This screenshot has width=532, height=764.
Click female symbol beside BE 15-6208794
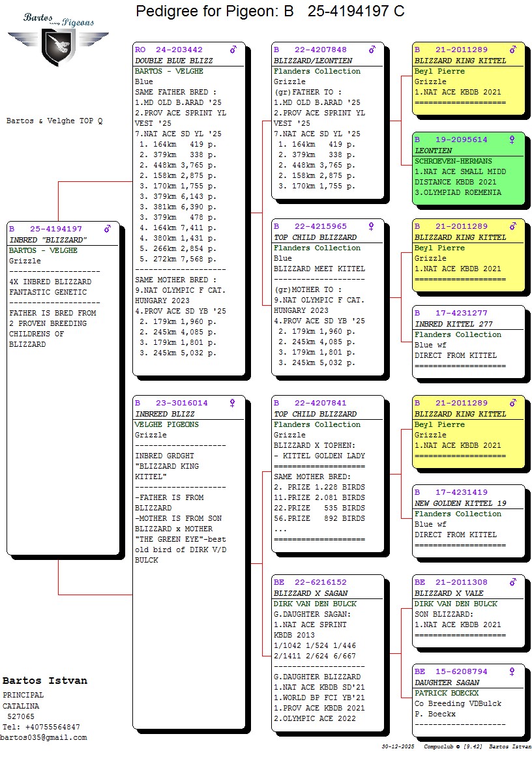(512, 671)
